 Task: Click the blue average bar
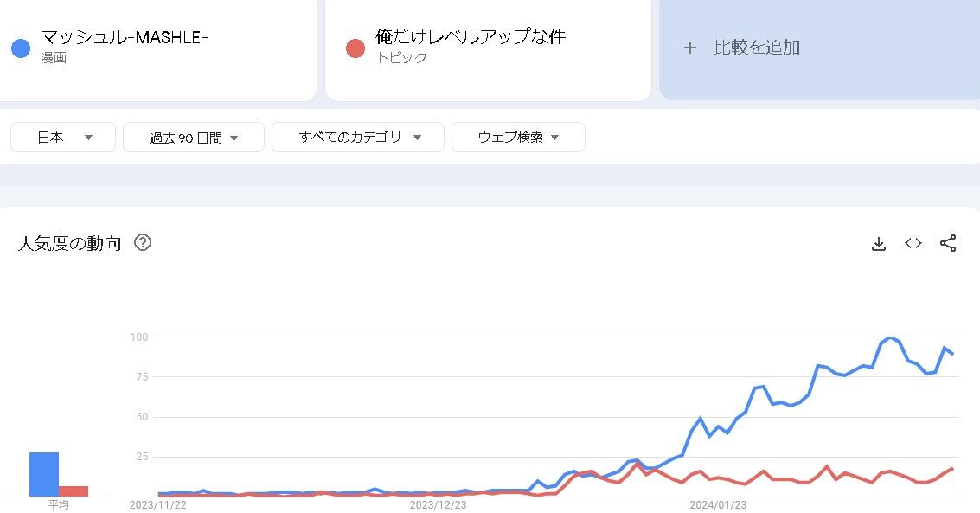click(44, 474)
